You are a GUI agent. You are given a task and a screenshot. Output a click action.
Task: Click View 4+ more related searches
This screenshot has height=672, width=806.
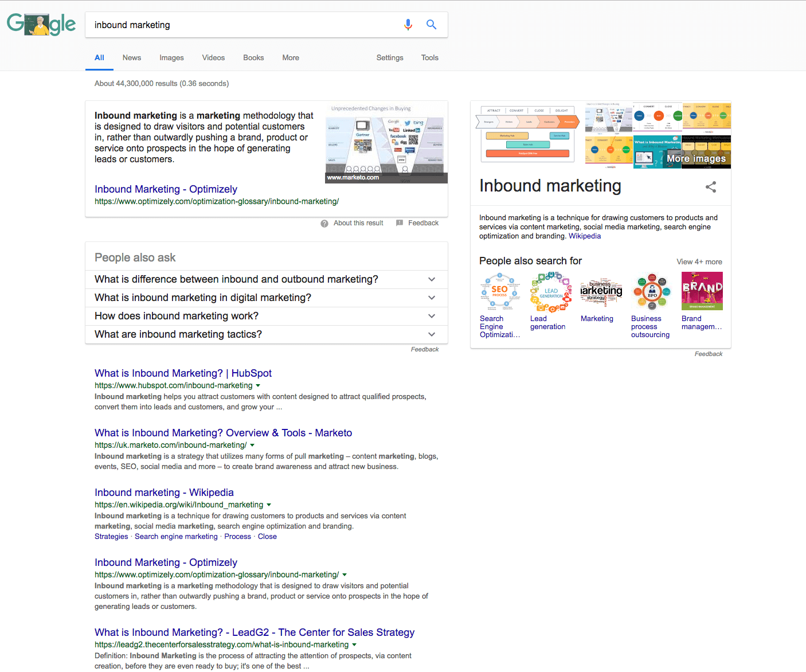click(x=699, y=262)
